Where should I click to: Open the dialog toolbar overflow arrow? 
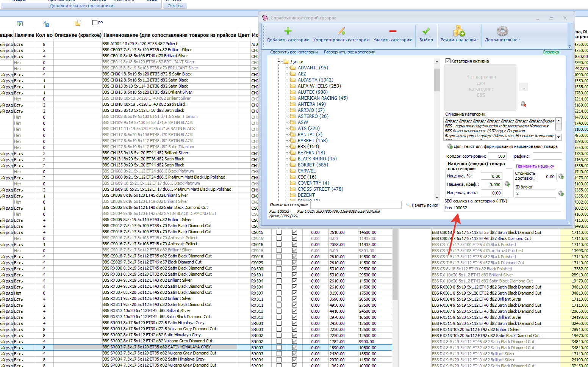[x=569, y=46]
